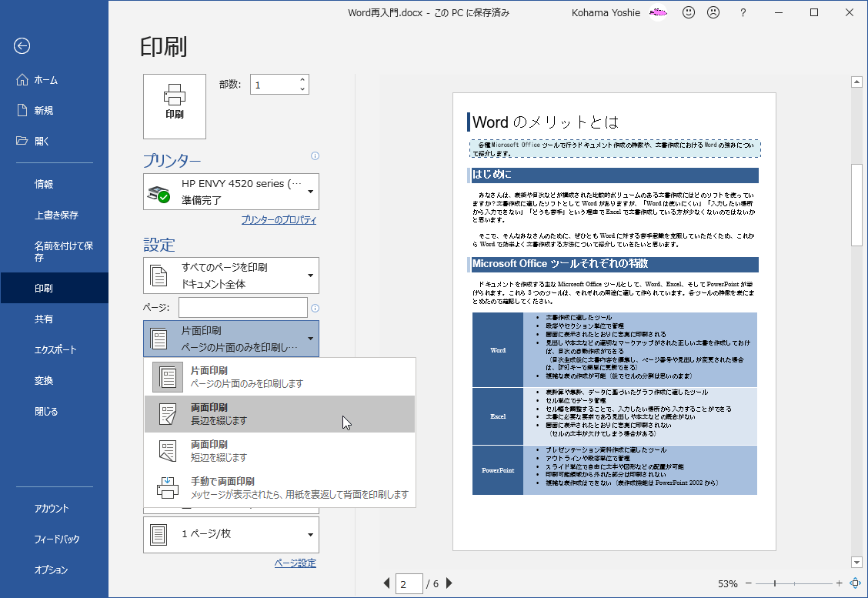Click the preview vertical scrollbar thumb
The image size is (868, 598).
pos(856,205)
